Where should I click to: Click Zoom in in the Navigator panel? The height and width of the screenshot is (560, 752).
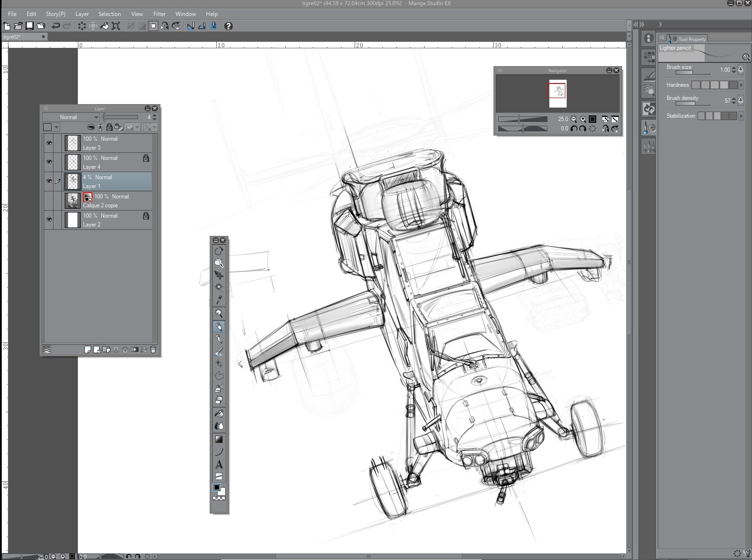(x=583, y=119)
